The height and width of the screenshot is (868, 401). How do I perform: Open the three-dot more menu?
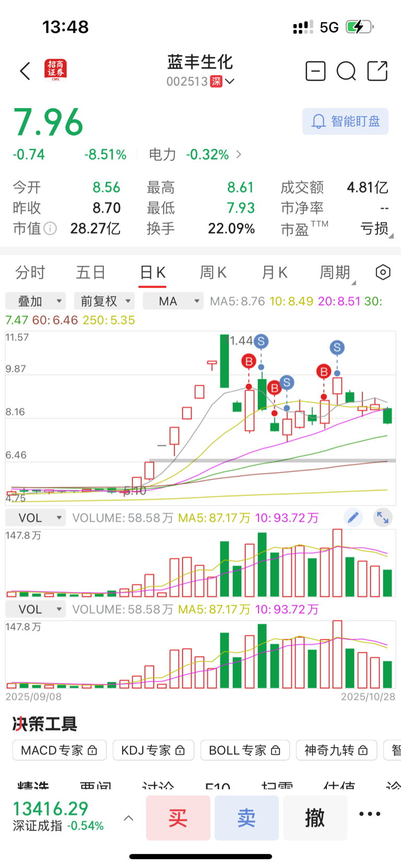(x=370, y=814)
